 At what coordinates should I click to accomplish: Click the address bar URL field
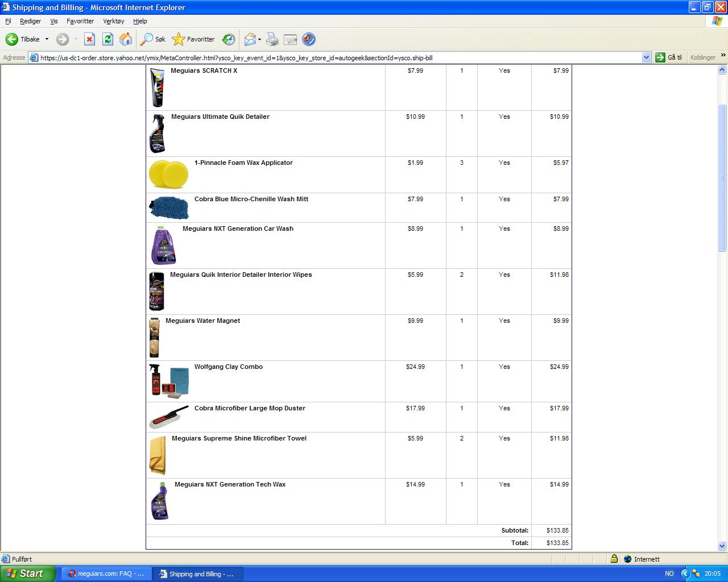(340, 57)
